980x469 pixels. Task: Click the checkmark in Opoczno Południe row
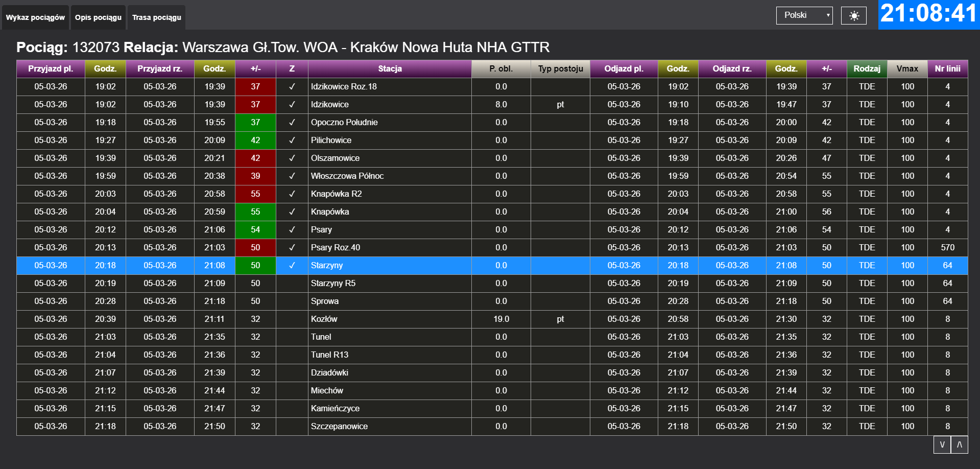292,123
